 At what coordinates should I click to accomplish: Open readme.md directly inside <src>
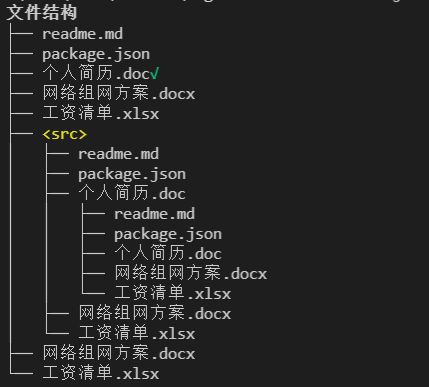click(x=119, y=154)
